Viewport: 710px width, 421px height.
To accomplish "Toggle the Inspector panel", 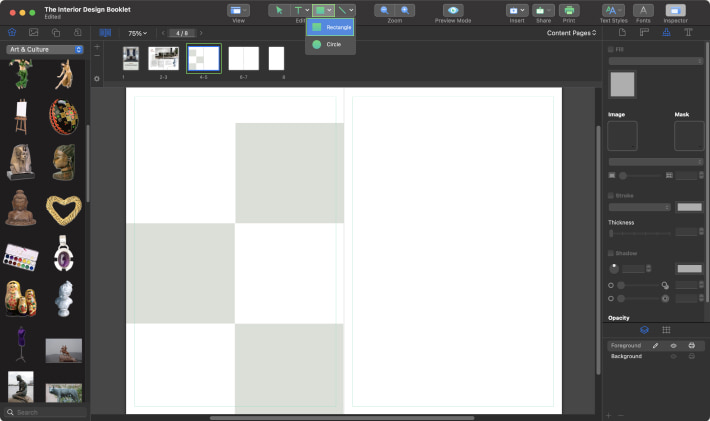I will (675, 10).
